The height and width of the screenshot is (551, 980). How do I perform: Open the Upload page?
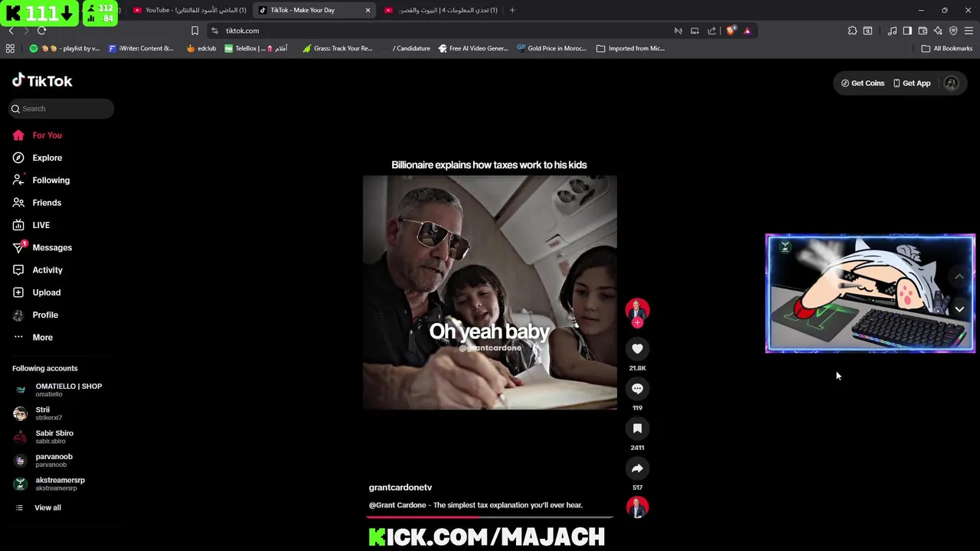tap(36, 292)
